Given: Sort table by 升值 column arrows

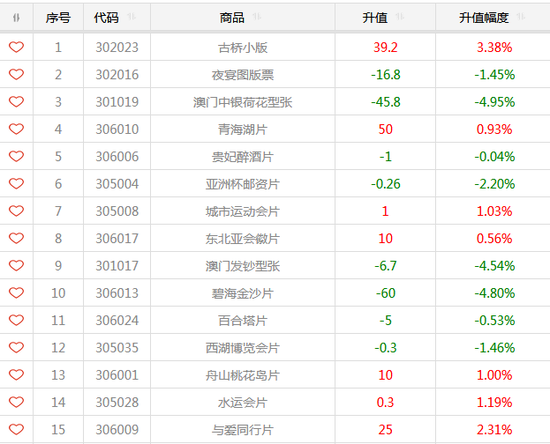Looking at the screenshot, I should pyautogui.click(x=400, y=16).
